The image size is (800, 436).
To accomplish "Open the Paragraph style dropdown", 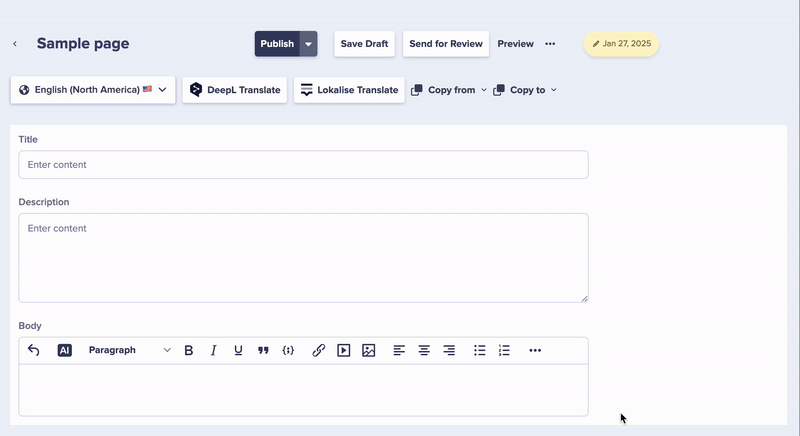I will [129, 350].
